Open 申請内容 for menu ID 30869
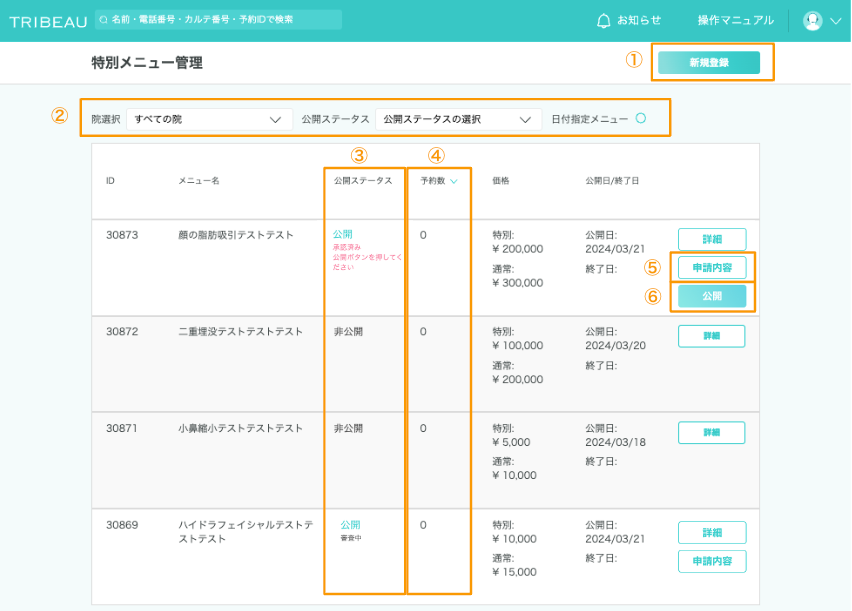This screenshot has width=852, height=611. 711,561
